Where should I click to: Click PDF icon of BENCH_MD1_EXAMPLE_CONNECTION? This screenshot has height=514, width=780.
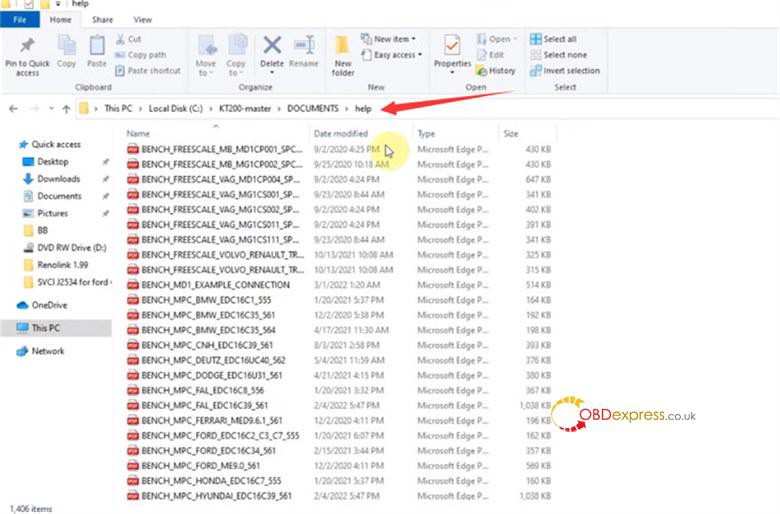pyautogui.click(x=133, y=285)
